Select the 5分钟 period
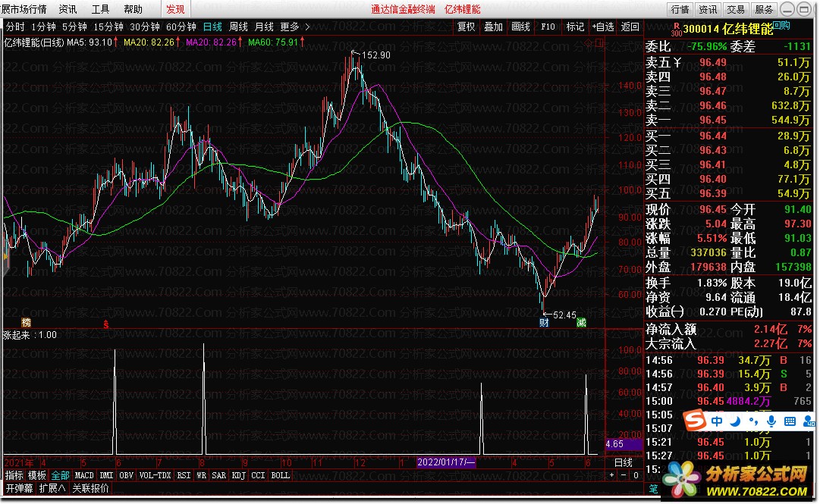Viewport: 820px width, 504px height. 74,27
